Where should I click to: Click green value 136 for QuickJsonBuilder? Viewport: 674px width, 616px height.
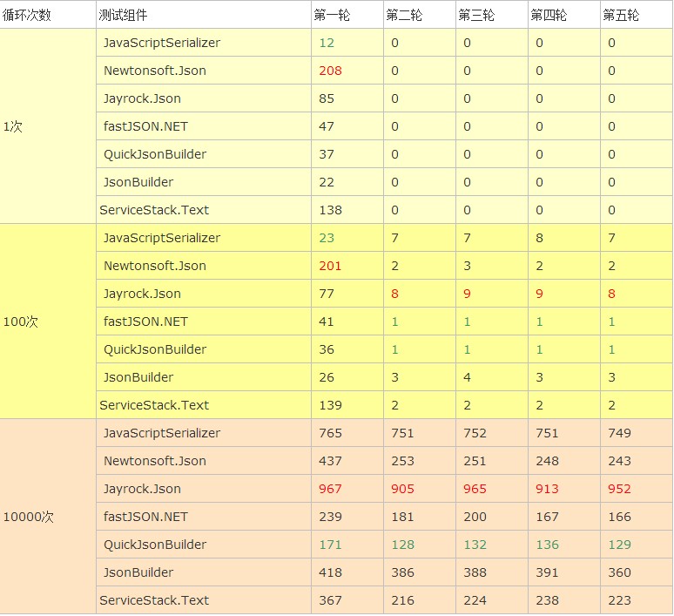[547, 545]
